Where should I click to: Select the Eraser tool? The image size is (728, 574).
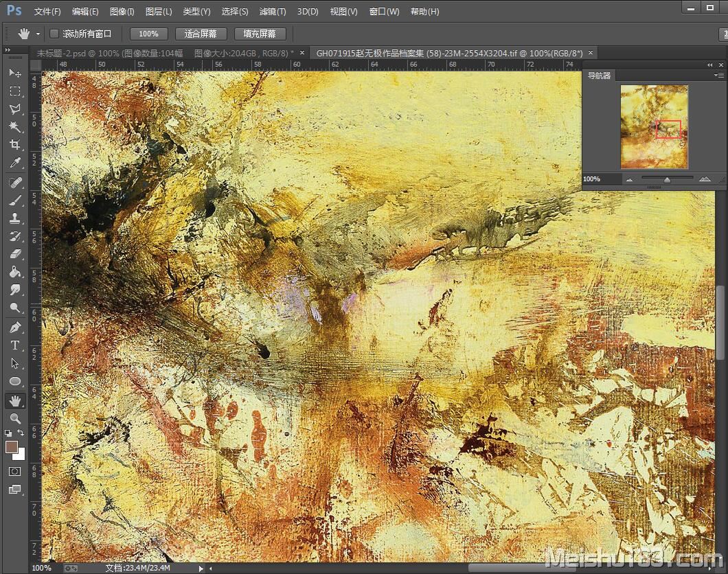tap(15, 254)
